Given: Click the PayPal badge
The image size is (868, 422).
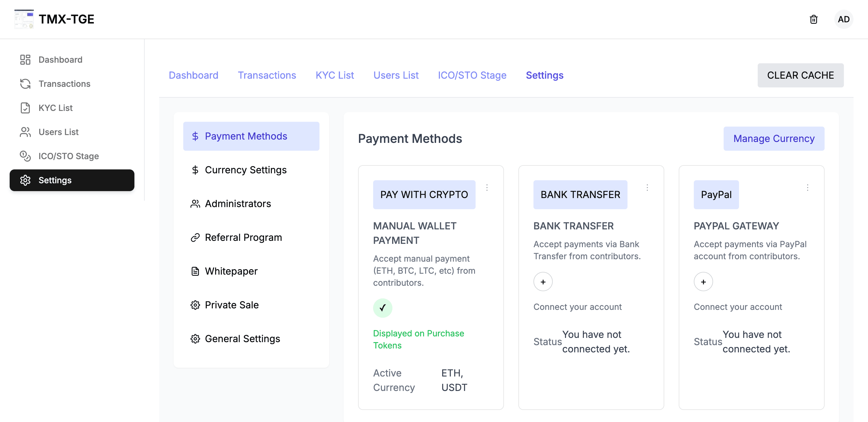Looking at the screenshot, I should pyautogui.click(x=716, y=194).
